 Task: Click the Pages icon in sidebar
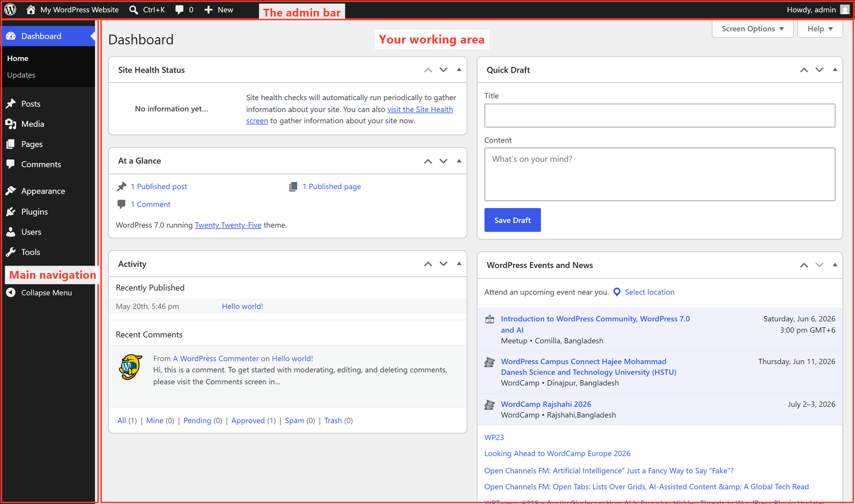click(x=11, y=144)
